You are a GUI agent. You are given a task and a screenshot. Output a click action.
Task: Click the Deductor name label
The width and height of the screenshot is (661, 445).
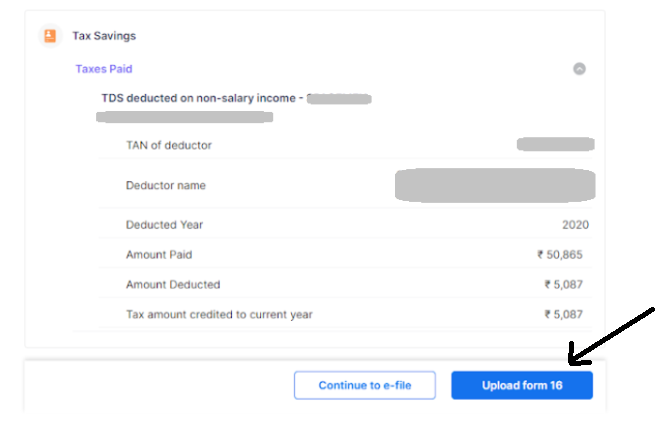coord(166,185)
